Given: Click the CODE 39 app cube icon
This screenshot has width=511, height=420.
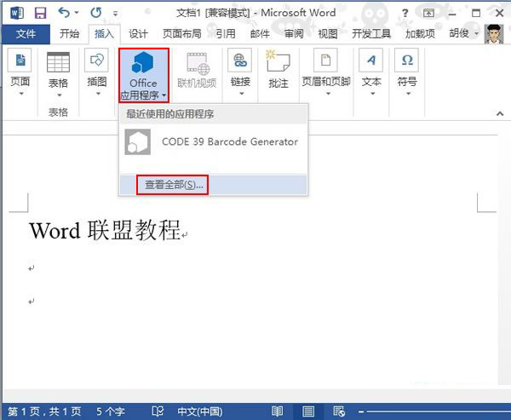Looking at the screenshot, I should pos(137,142).
